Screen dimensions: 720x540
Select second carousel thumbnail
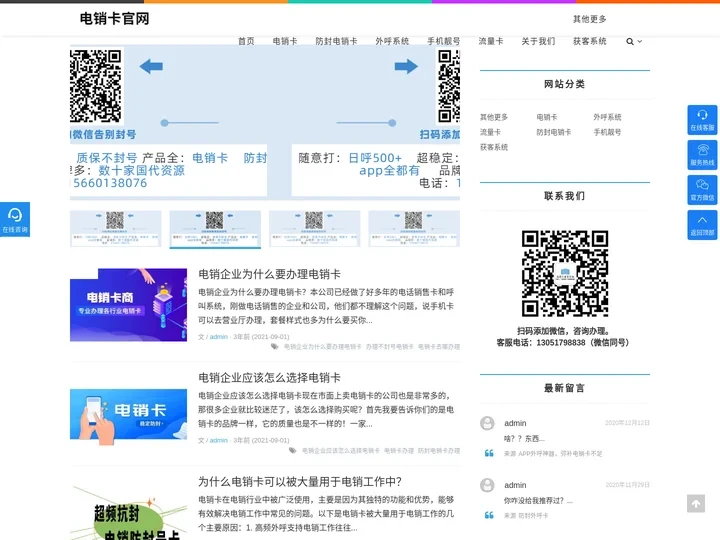point(215,229)
